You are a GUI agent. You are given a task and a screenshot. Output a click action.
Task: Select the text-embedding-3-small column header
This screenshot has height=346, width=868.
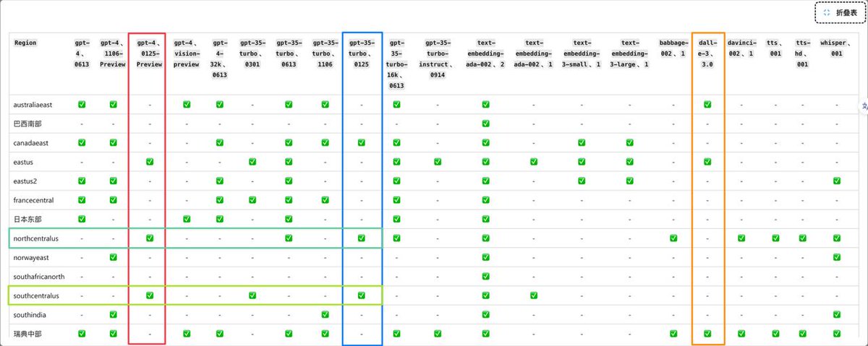click(582, 53)
